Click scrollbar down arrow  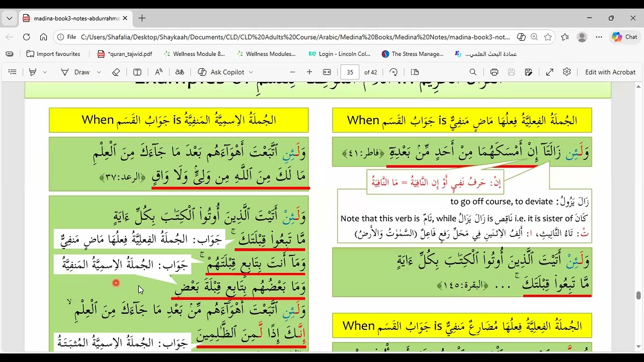(638, 347)
